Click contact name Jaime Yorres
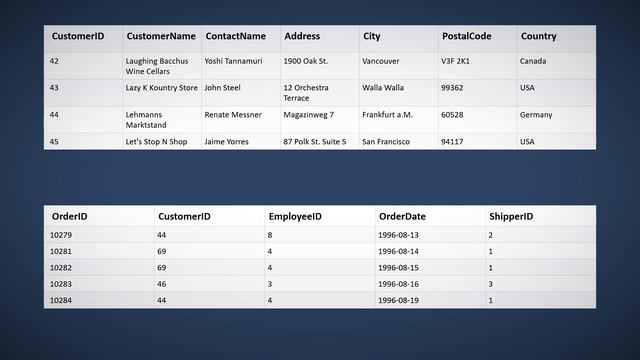The width and height of the screenshot is (640, 360). [226, 142]
